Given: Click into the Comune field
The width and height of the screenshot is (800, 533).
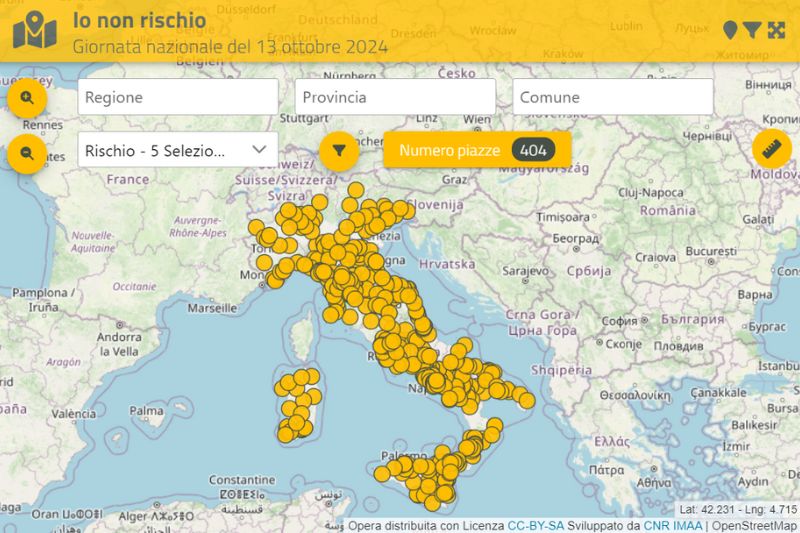Looking at the screenshot, I should pos(613,97).
